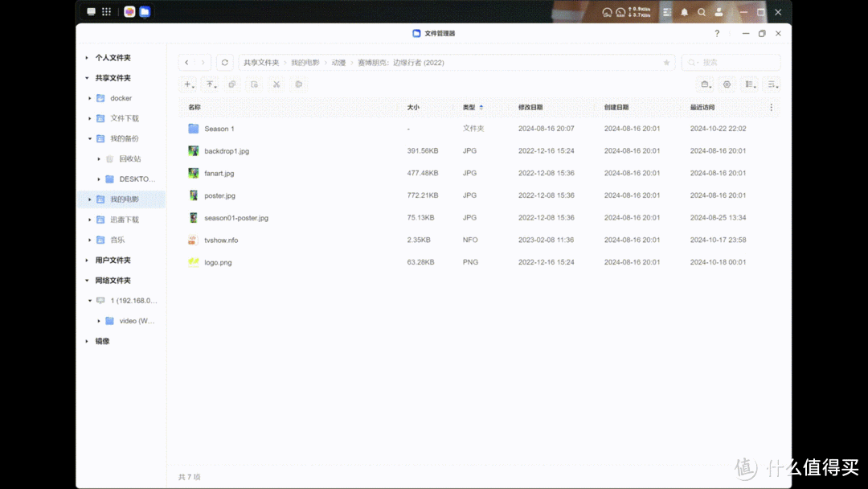
Task: Click the copy toolbar icon
Action: (x=232, y=84)
